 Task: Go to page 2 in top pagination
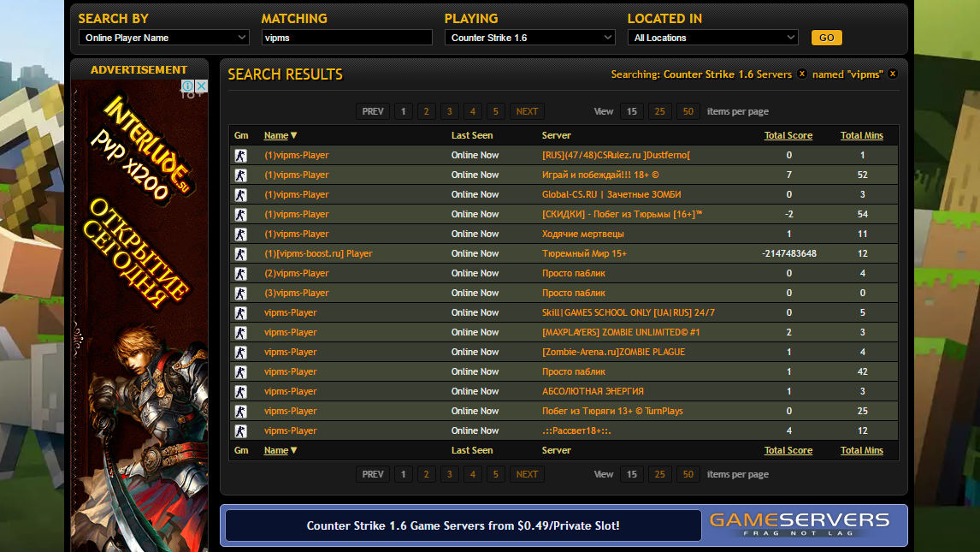[x=426, y=111]
